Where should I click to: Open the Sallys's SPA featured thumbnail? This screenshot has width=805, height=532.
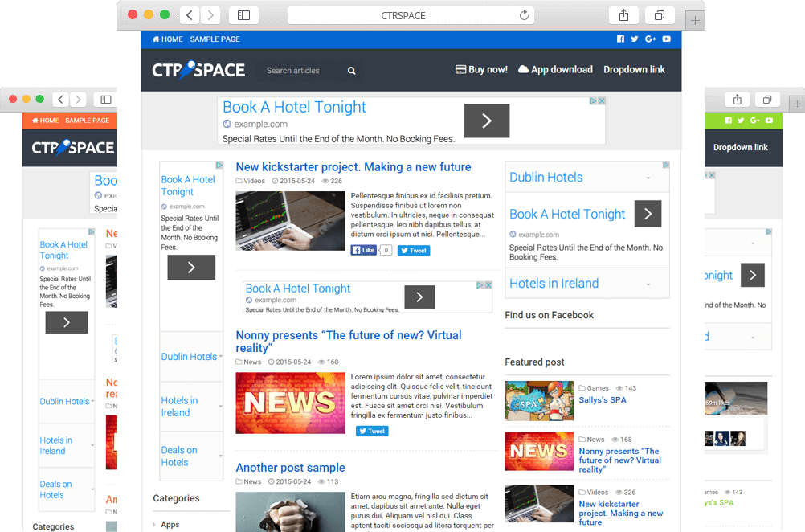tap(539, 401)
